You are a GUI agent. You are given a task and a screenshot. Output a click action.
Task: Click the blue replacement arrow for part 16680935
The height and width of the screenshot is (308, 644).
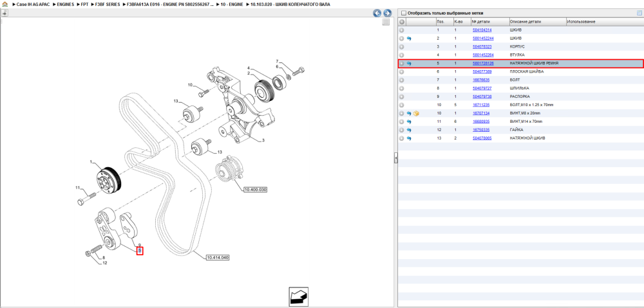point(409,122)
